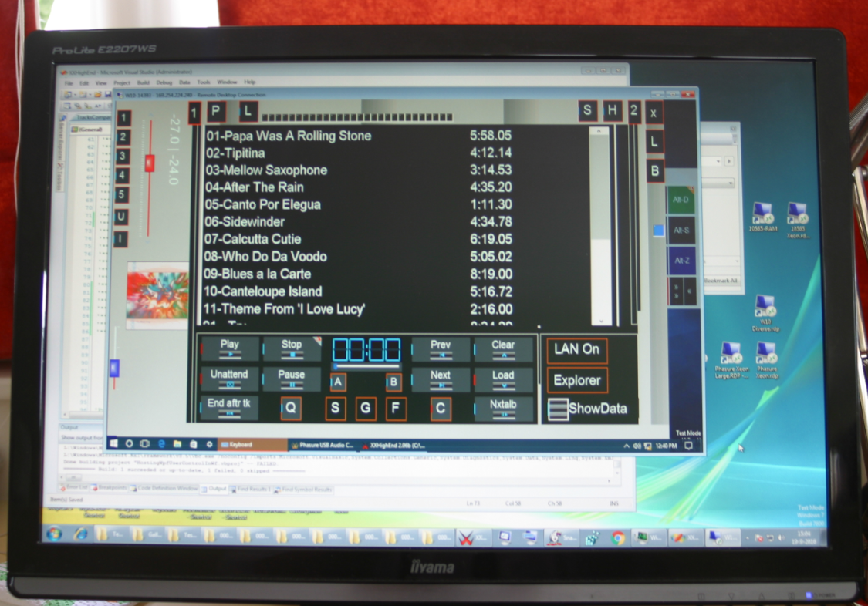
Task: Click the Open File folder icon in Visual Studio toolbar
Action: tap(97, 95)
